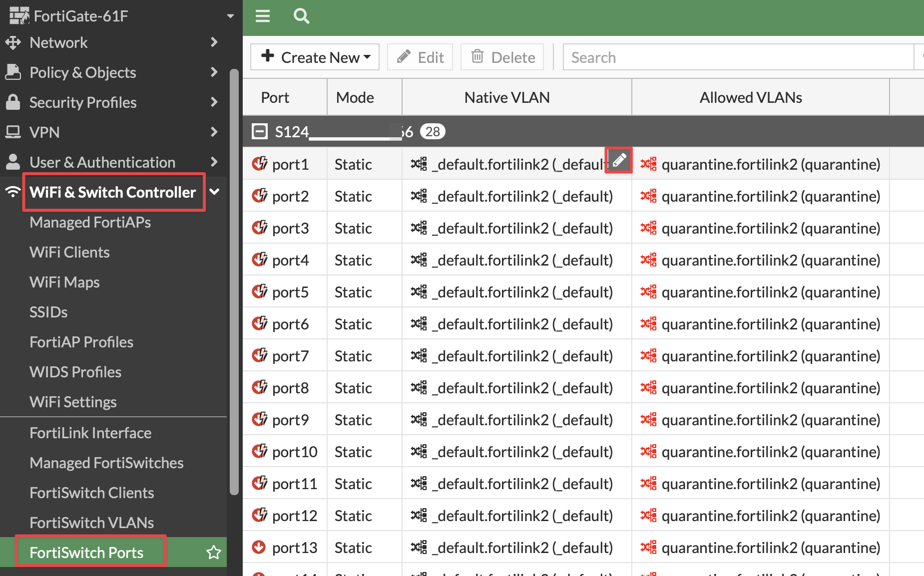Viewport: 924px width, 576px height.
Task: Collapse WiFi & Switch Controller chevron
Action: (215, 192)
